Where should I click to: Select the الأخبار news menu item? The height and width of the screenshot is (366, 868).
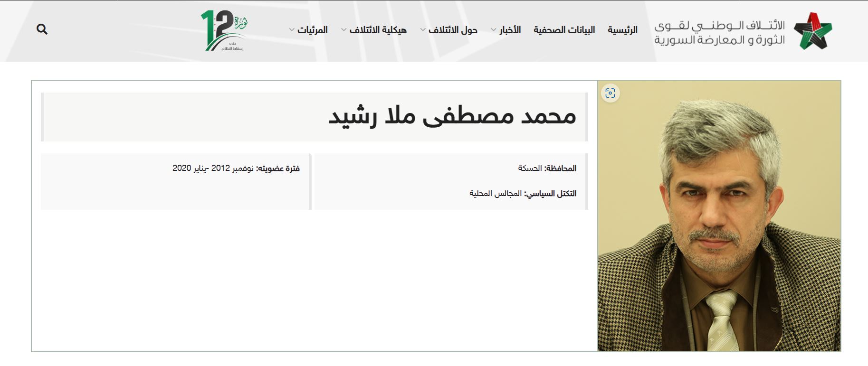click(x=510, y=30)
